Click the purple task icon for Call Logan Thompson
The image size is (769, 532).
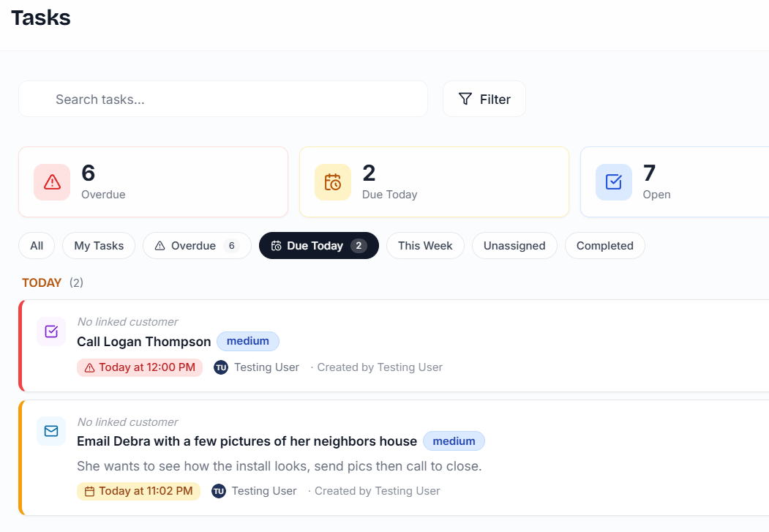pyautogui.click(x=51, y=331)
